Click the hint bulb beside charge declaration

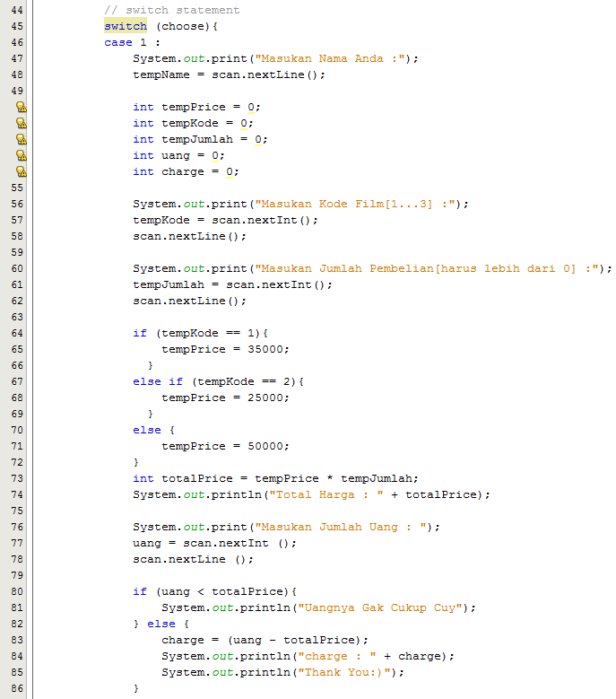tap(21, 171)
